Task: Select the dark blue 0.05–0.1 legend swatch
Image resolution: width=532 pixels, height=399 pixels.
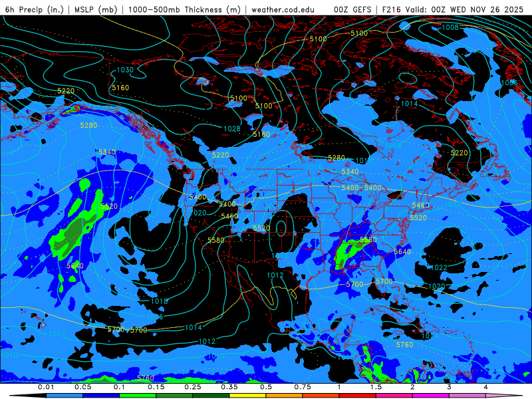Action: pyautogui.click(x=101, y=396)
